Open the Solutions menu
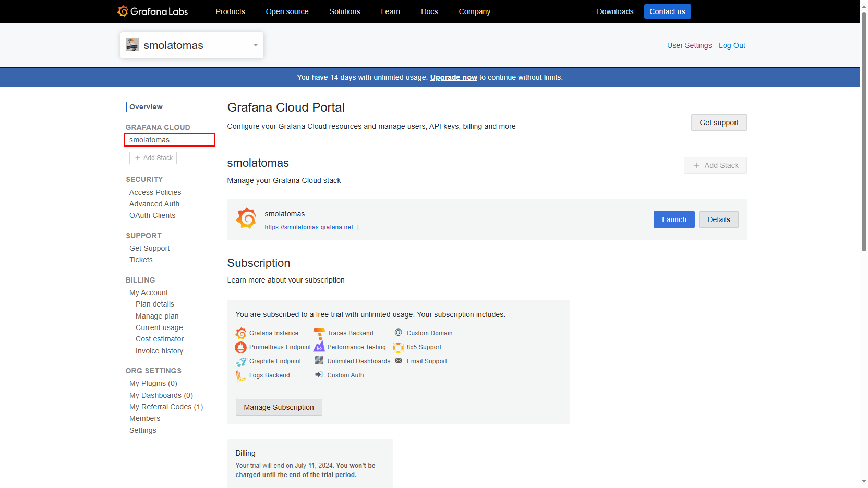The height and width of the screenshot is (488, 868). click(345, 11)
